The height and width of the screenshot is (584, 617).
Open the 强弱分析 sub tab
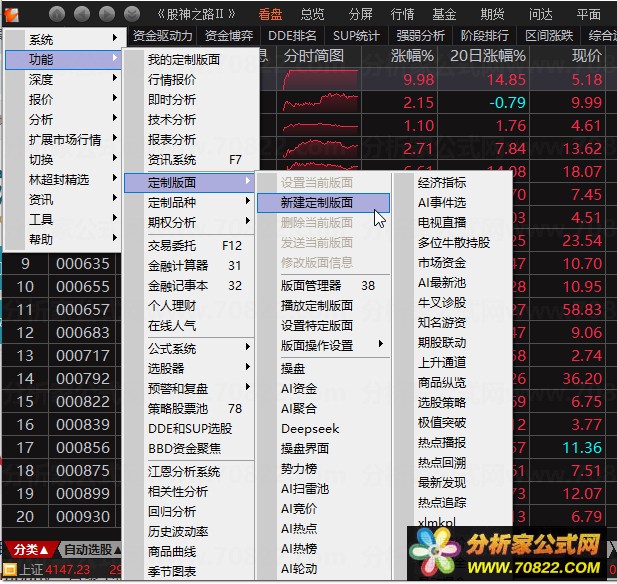(x=421, y=36)
